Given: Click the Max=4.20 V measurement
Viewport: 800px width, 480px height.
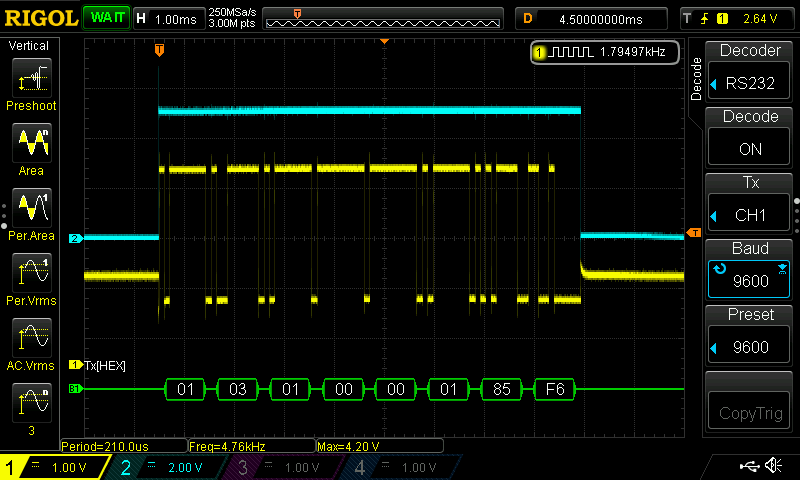Looking at the screenshot, I should pyautogui.click(x=380, y=446).
